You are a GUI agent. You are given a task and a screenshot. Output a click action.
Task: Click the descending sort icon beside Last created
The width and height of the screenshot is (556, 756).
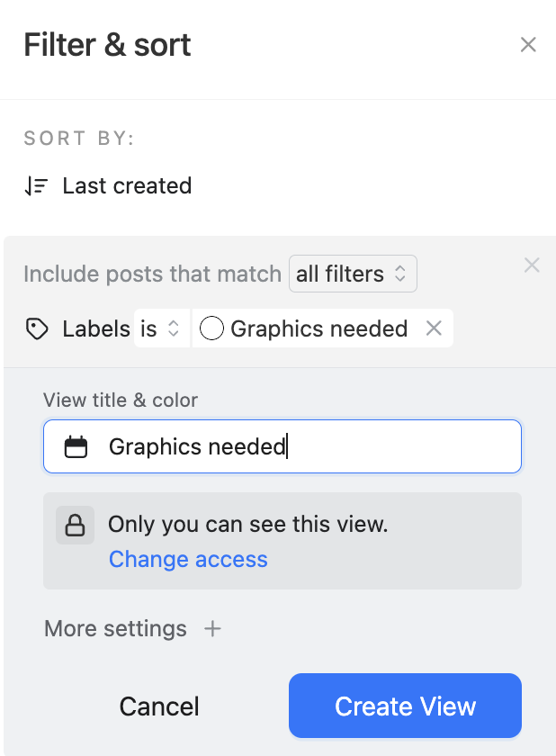37,185
